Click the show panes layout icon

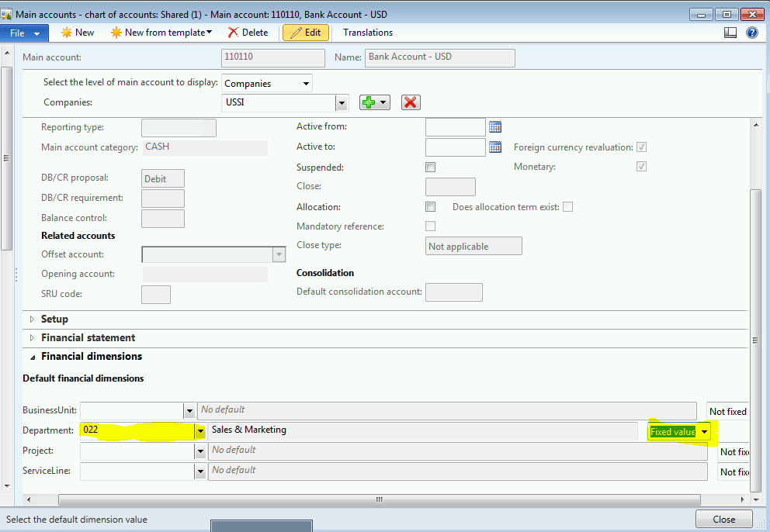(730, 33)
